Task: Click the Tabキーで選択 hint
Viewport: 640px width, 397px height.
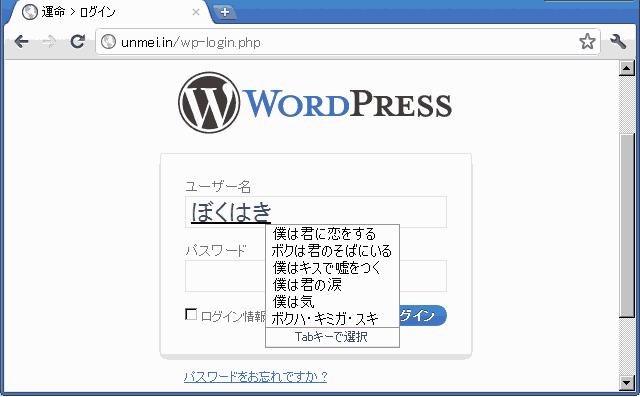Action: [331, 337]
